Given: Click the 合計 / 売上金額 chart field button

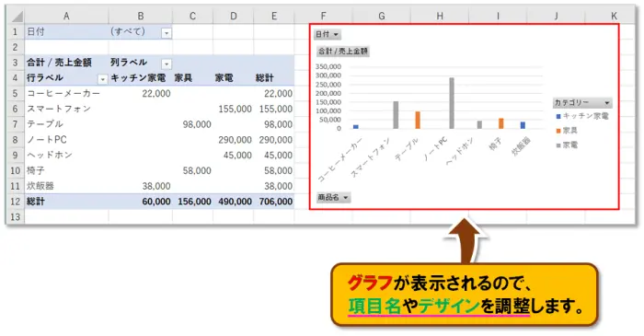Looking at the screenshot, I should [x=343, y=52].
